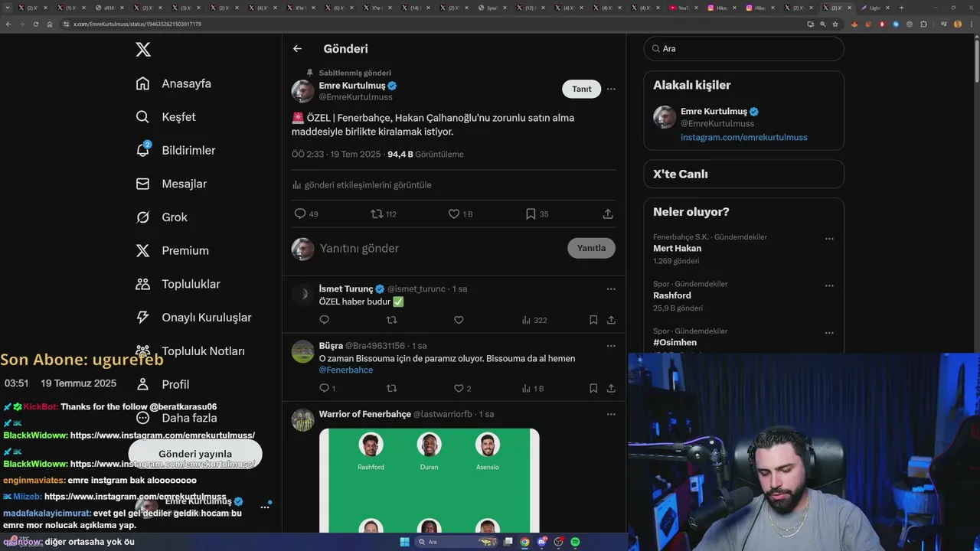980x551 pixels.
Task: Repost İsmet Turunç's comment
Action: tap(391, 320)
